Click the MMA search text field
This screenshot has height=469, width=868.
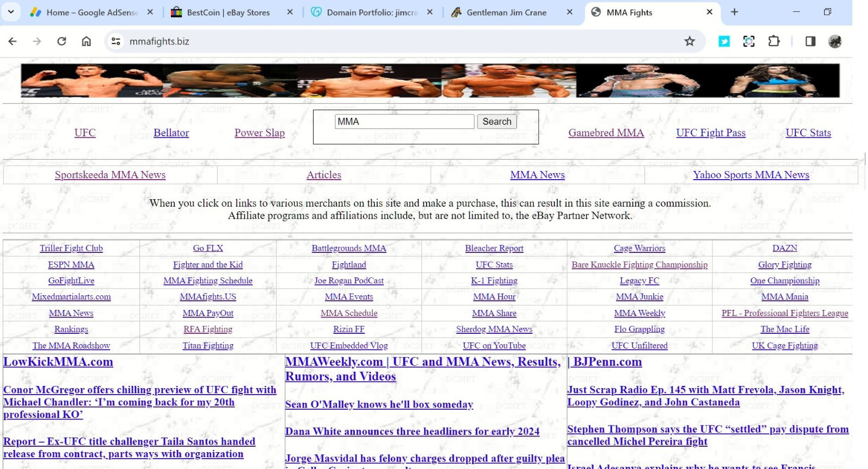(405, 122)
